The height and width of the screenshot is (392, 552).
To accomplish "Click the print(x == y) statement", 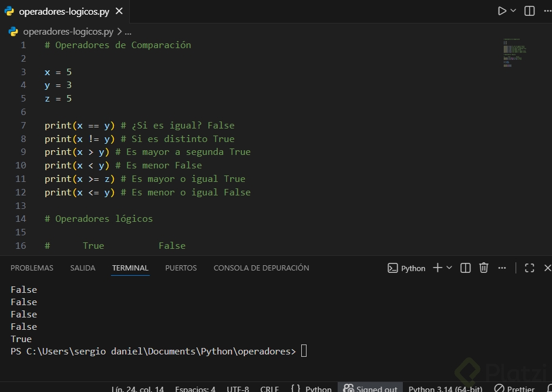I will [x=79, y=126].
